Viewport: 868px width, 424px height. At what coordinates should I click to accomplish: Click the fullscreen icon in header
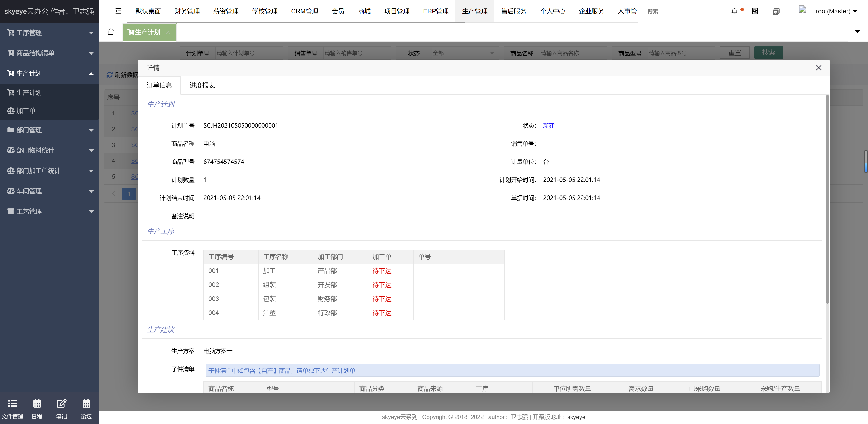(755, 11)
